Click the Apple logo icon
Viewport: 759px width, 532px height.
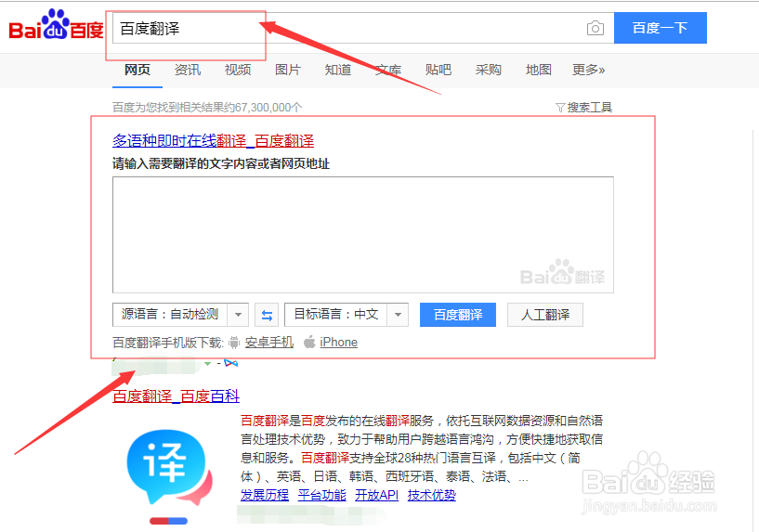[309, 342]
